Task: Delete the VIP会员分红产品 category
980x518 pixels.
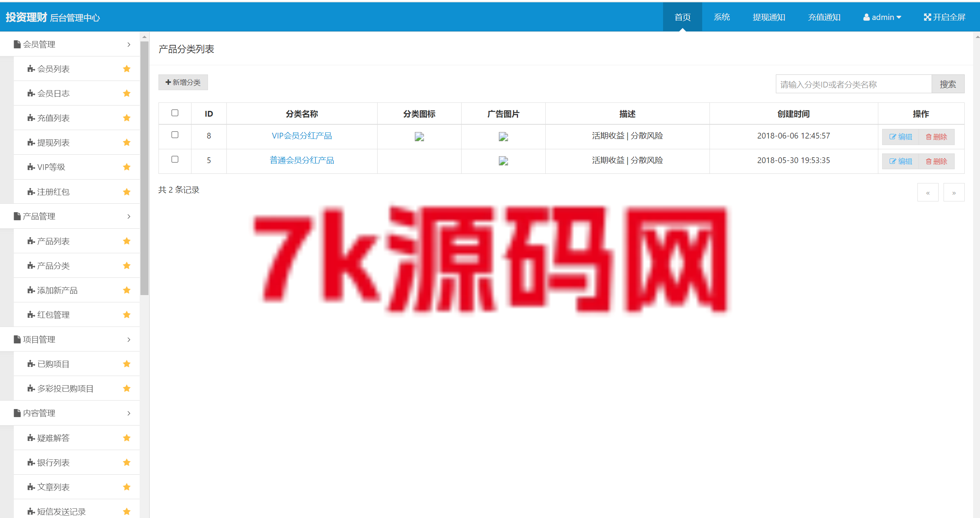Action: [x=937, y=137]
